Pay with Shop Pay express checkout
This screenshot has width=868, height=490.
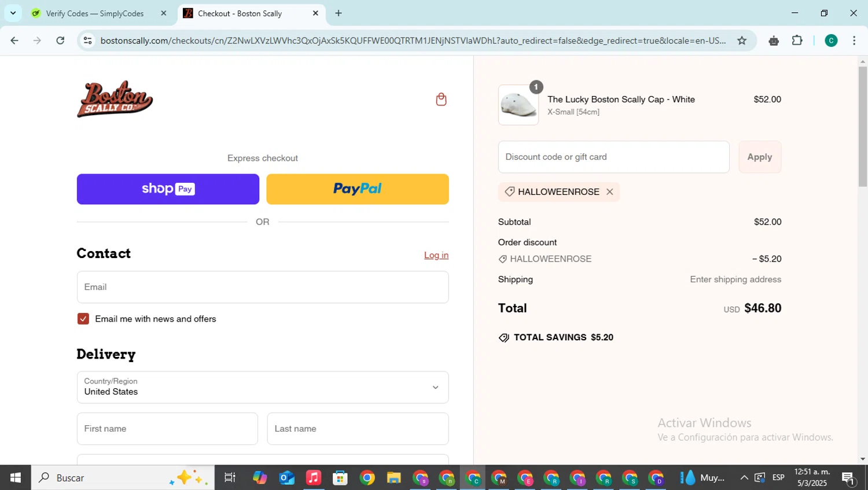pyautogui.click(x=168, y=189)
